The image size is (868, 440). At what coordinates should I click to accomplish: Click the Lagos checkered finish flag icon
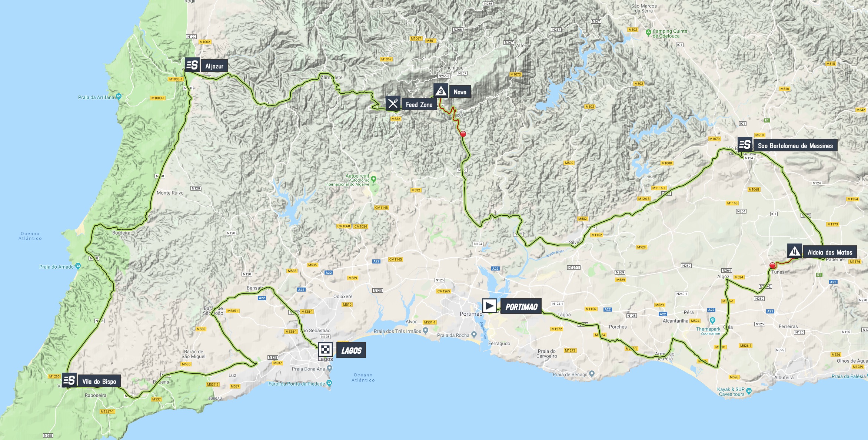tap(325, 349)
